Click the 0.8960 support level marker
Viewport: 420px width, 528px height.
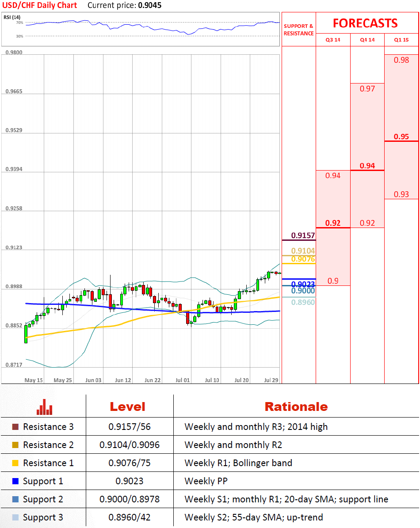[303, 302]
